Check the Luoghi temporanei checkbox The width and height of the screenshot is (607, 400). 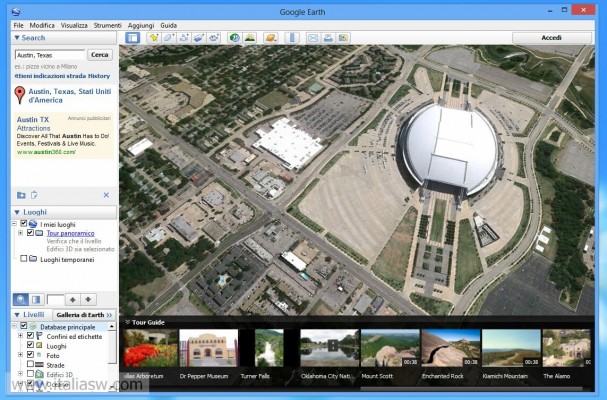click(x=24, y=258)
